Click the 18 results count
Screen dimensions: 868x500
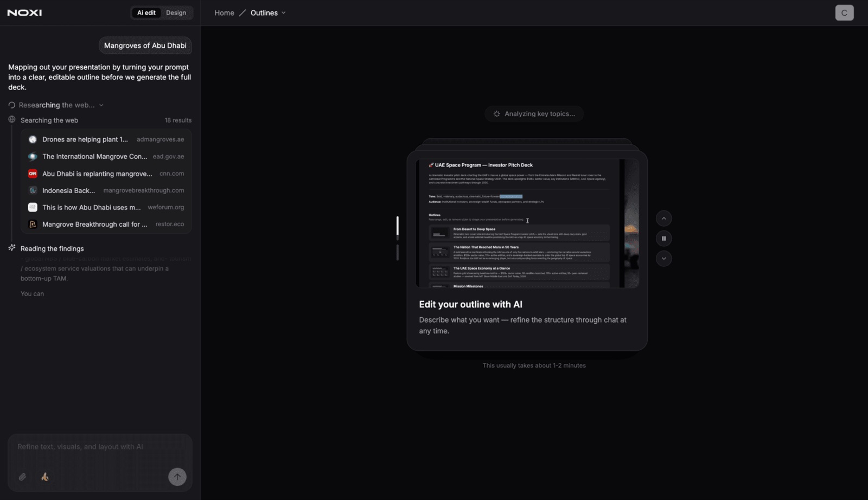click(178, 120)
